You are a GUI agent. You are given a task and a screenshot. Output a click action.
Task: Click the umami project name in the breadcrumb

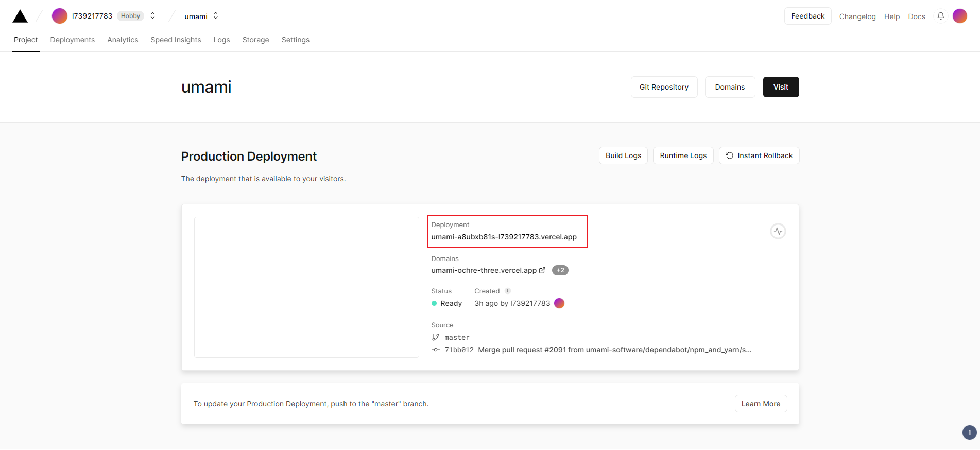click(196, 16)
